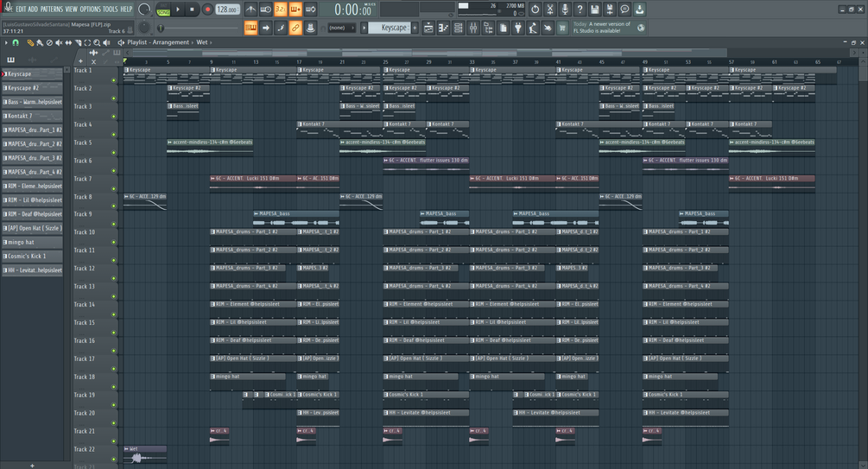Expand the Arrangement breadcrumb arrow

tap(193, 42)
